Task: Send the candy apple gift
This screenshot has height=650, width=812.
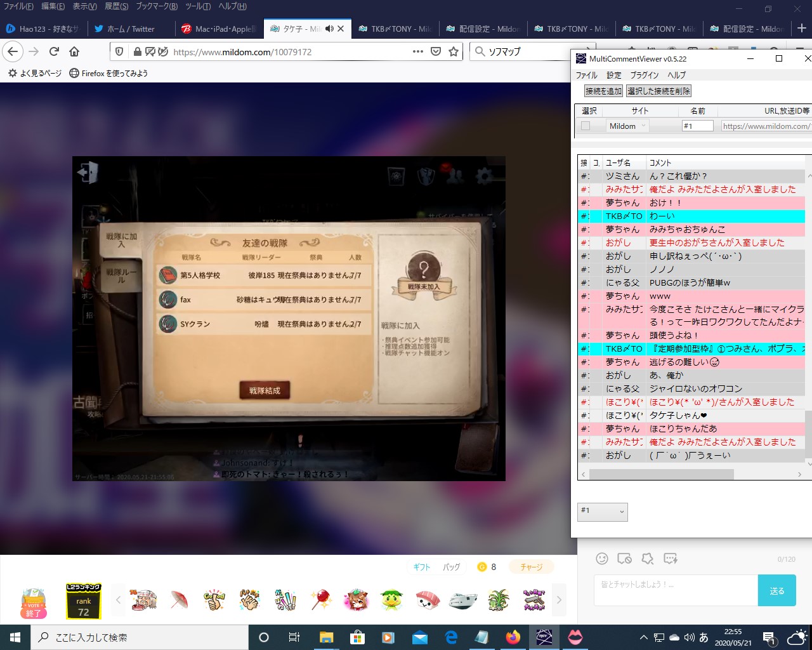Action: pos(321,599)
